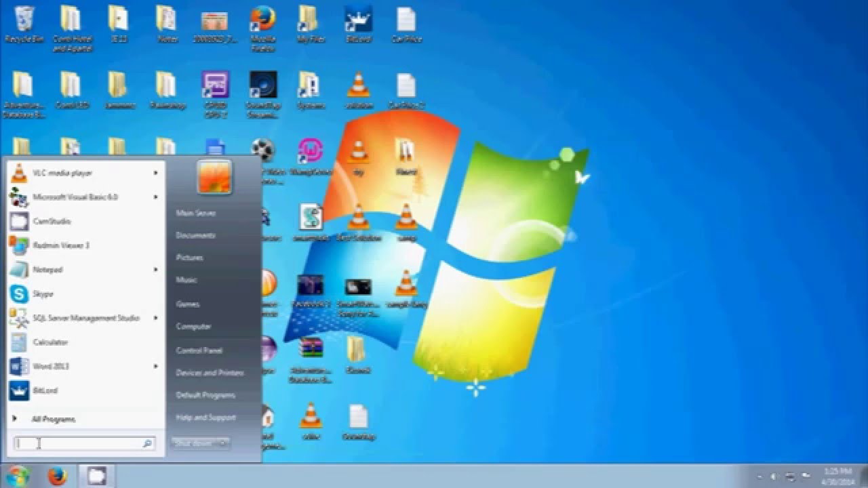This screenshot has width=868, height=488.
Task: Open Games from the Start menu
Action: (x=187, y=304)
